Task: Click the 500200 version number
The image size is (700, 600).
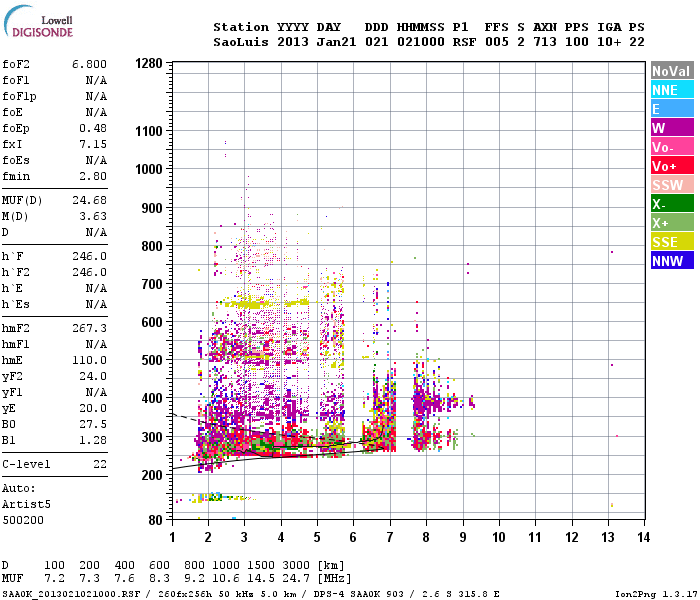Action: tap(23, 520)
